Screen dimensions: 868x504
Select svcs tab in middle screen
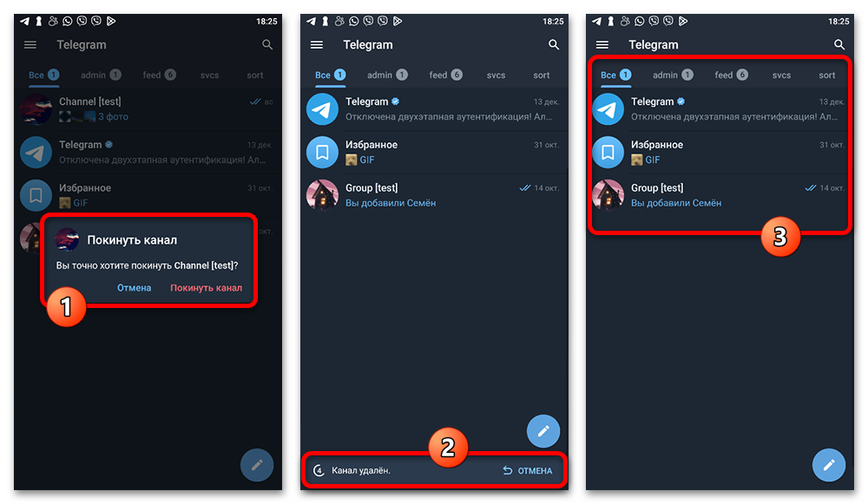[496, 75]
